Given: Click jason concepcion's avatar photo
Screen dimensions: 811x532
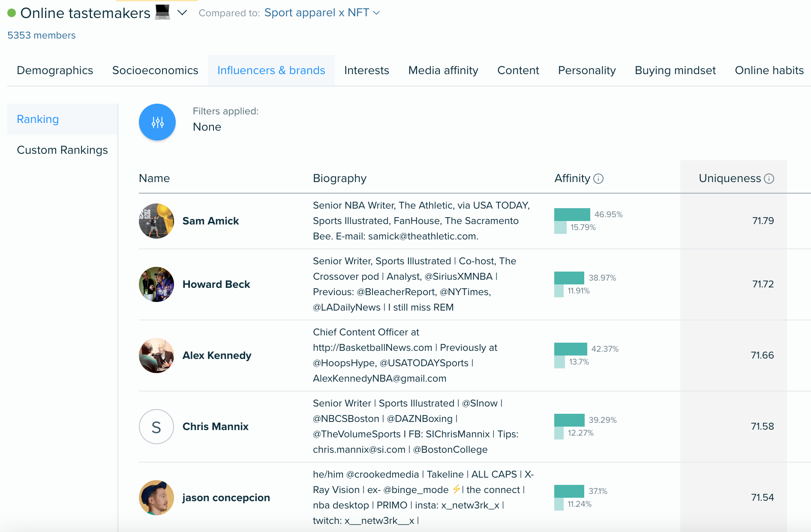Looking at the screenshot, I should [x=156, y=498].
